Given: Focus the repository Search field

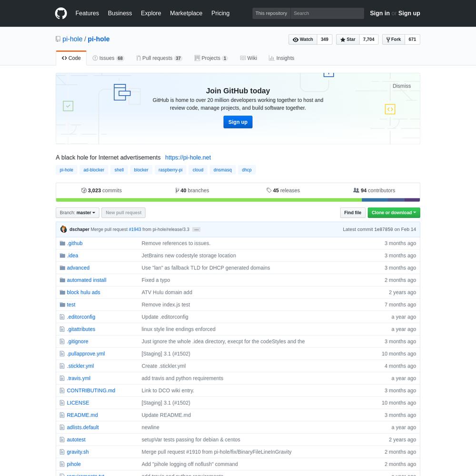Looking at the screenshot, I should tap(327, 13).
